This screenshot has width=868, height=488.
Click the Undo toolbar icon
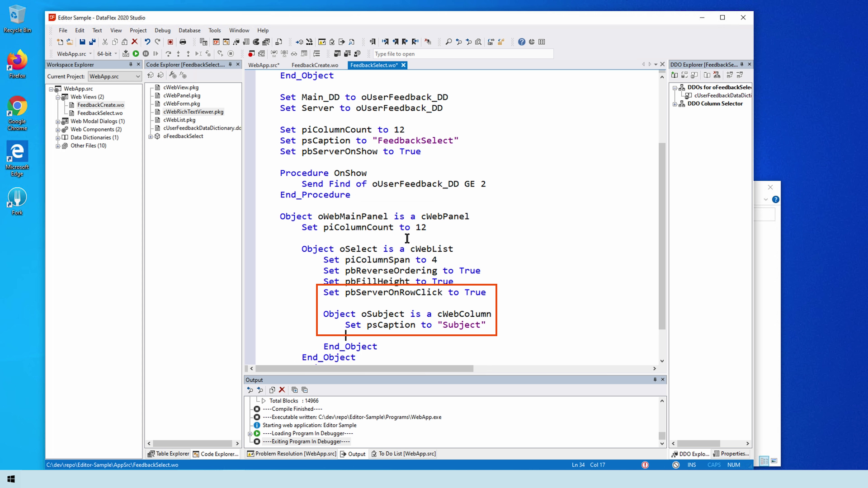[x=147, y=42]
